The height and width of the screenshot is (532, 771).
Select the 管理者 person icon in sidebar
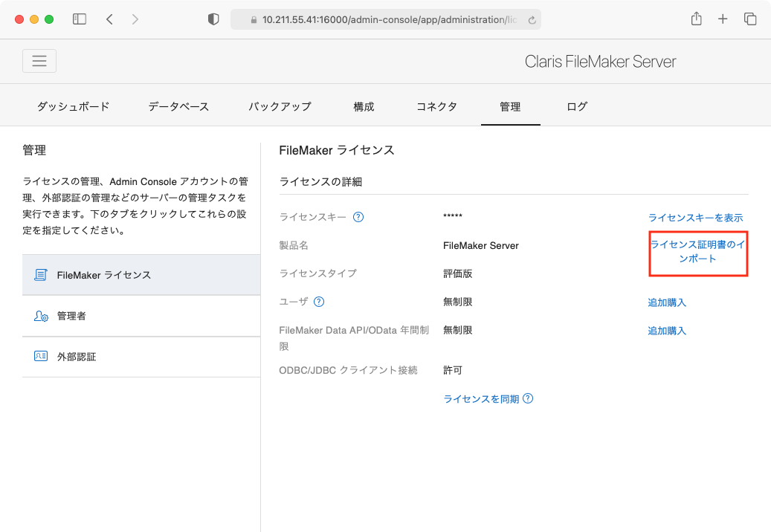point(41,315)
